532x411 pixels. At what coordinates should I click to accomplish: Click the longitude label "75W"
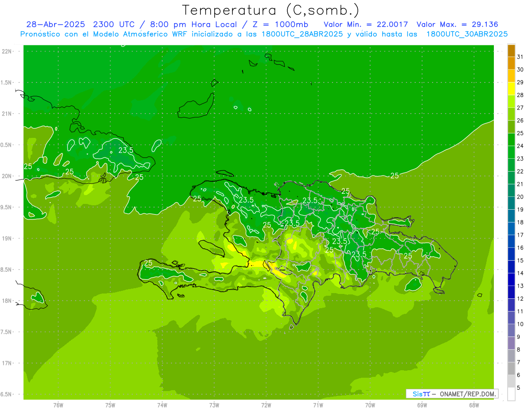(110, 405)
